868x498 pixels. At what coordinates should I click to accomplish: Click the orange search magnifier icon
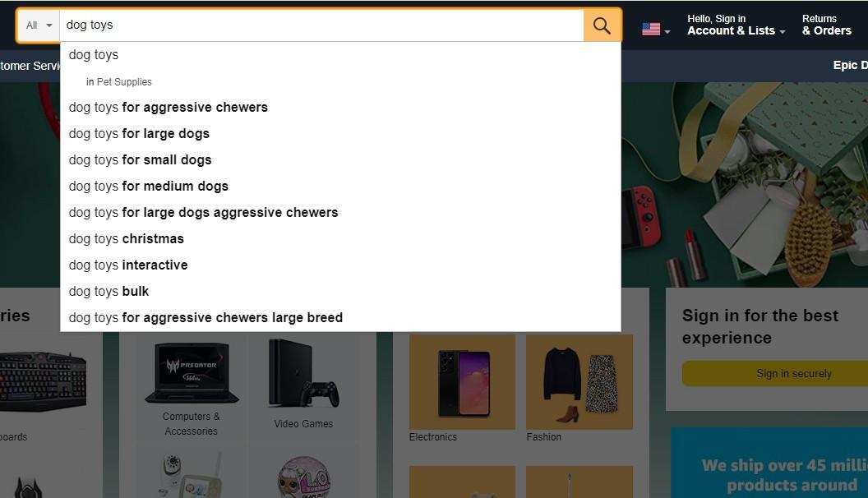click(x=601, y=25)
